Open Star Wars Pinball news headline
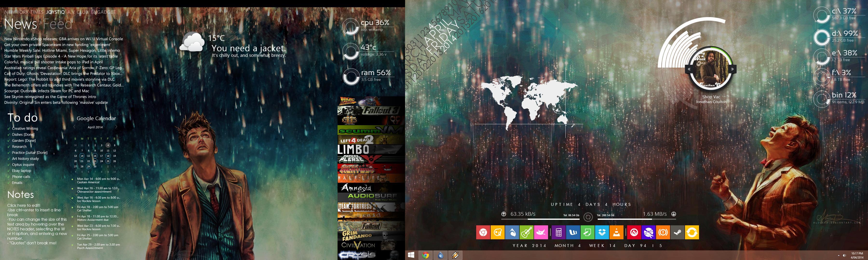Viewport: 868px width, 260px height. coord(61,56)
